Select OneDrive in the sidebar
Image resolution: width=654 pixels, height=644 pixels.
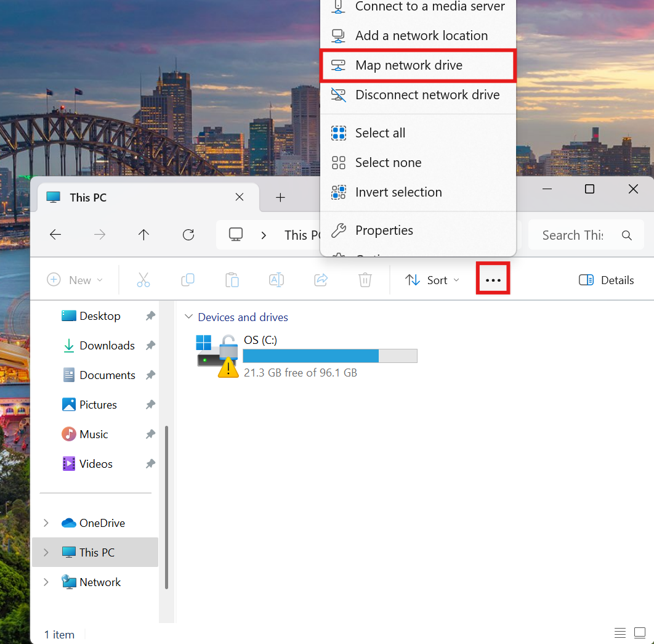click(x=95, y=523)
